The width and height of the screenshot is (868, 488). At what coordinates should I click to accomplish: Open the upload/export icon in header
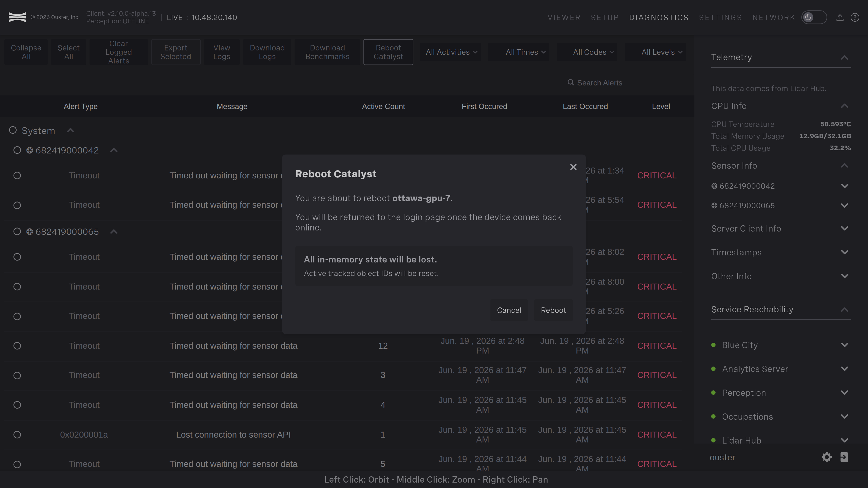point(840,18)
